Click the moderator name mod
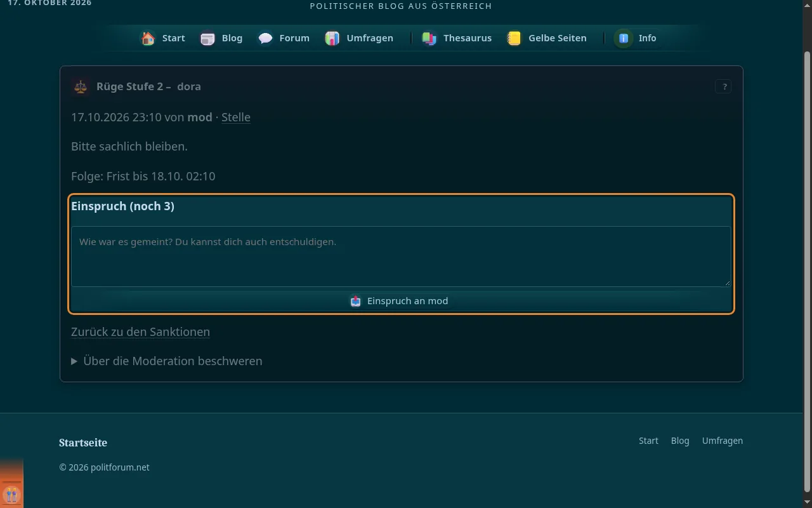This screenshot has height=508, width=812. coord(200,117)
